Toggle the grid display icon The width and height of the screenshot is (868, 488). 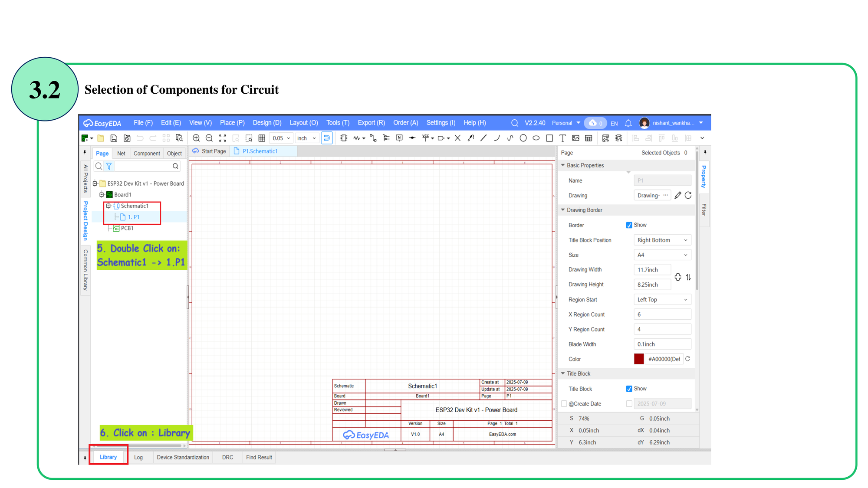point(262,138)
